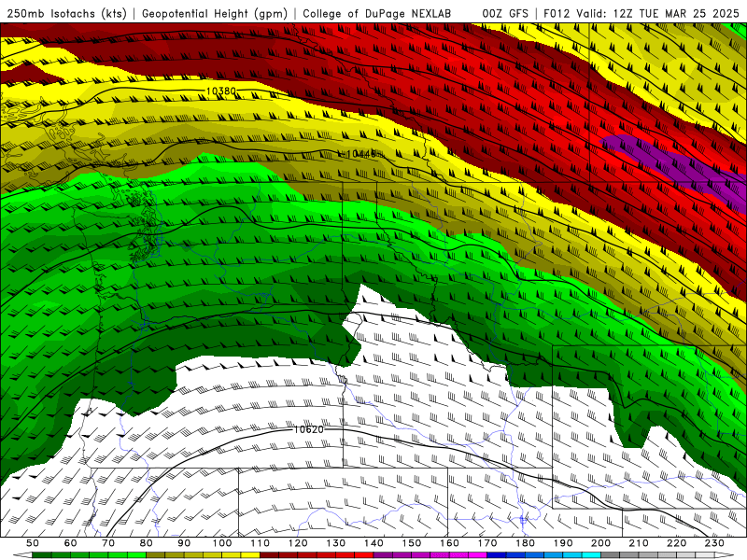Screen dimensions: 747x560
Task: Click the 'F012' forecast hour label
Action: pos(557,14)
